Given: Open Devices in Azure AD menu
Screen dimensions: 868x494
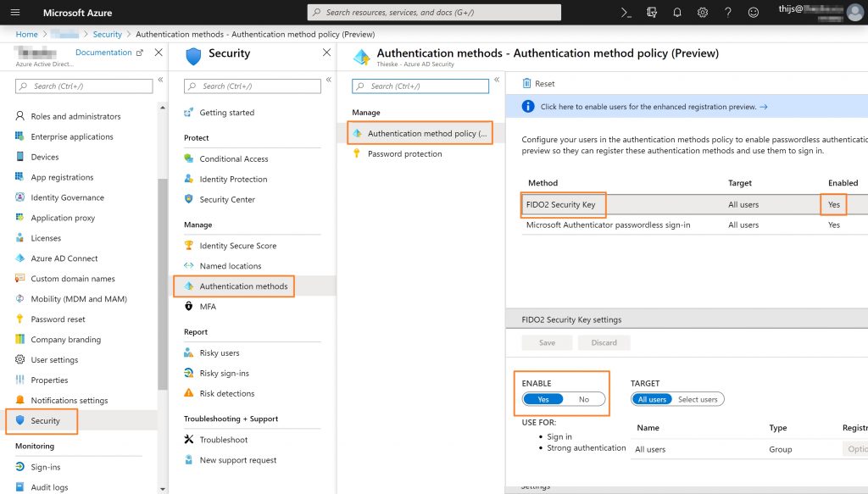Looking at the screenshot, I should pyautogui.click(x=45, y=157).
